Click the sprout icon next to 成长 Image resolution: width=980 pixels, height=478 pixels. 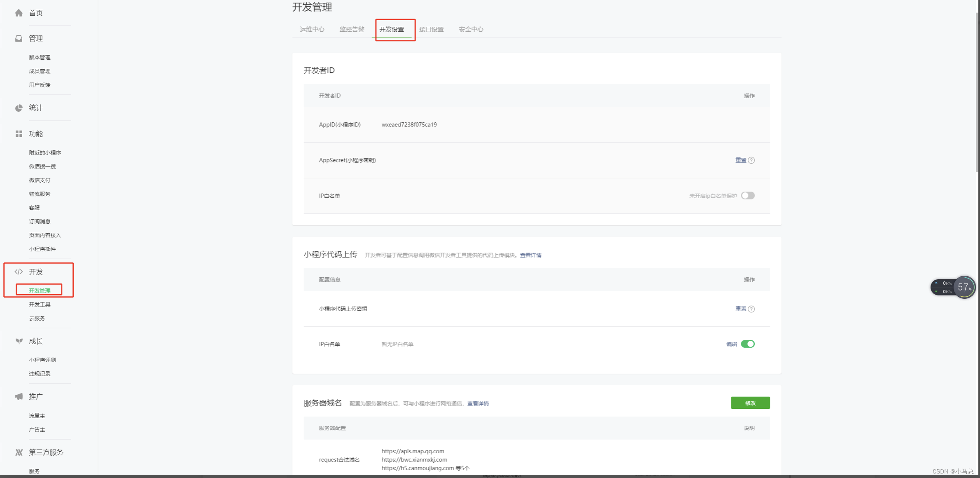[x=19, y=341]
